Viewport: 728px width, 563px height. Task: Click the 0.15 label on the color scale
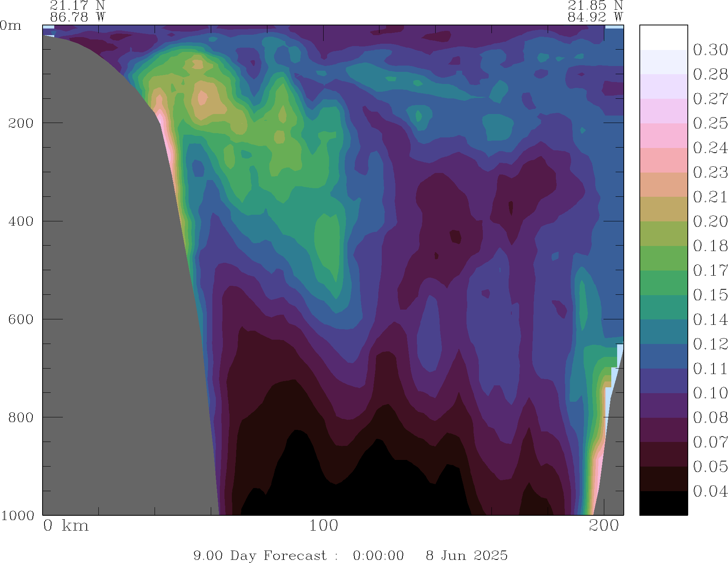[710, 295]
